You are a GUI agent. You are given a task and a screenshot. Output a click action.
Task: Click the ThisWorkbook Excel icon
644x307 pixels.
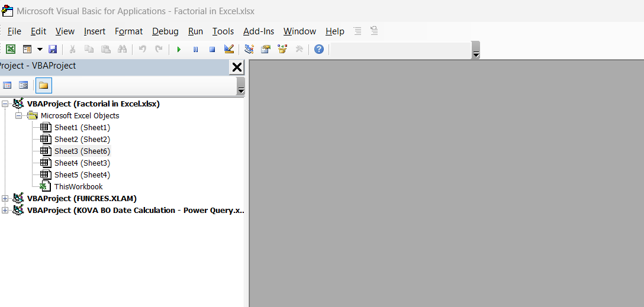[x=46, y=187]
